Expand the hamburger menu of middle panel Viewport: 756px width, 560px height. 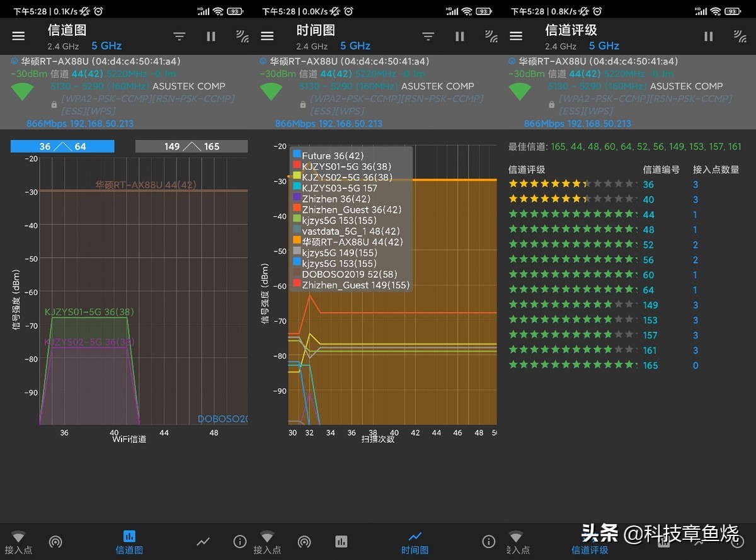[x=267, y=36]
